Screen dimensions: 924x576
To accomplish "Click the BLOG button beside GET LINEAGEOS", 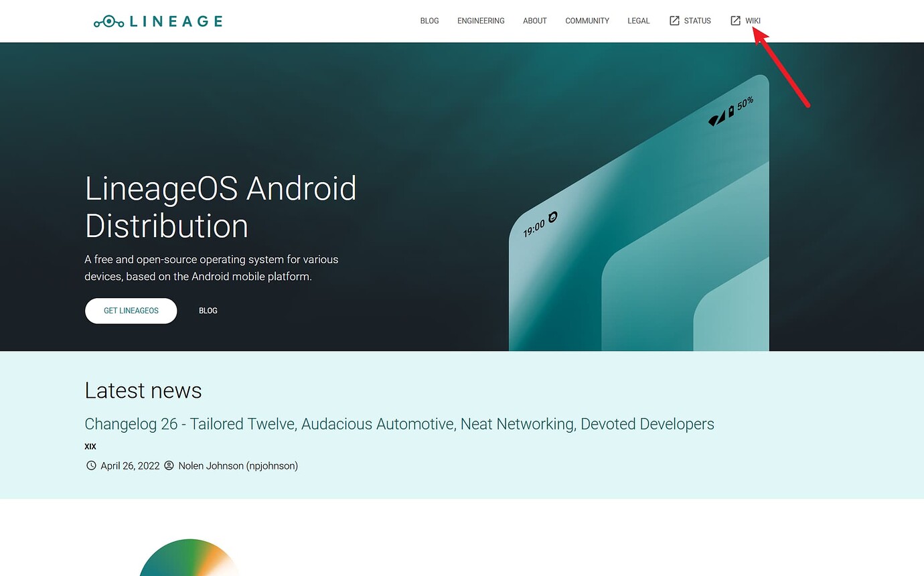I will [208, 311].
